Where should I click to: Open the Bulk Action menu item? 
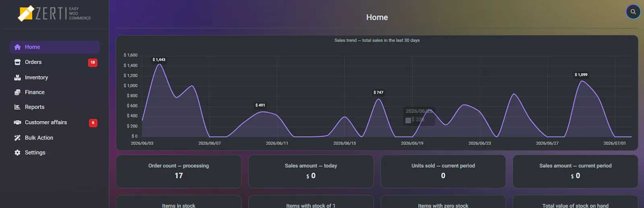(55, 138)
